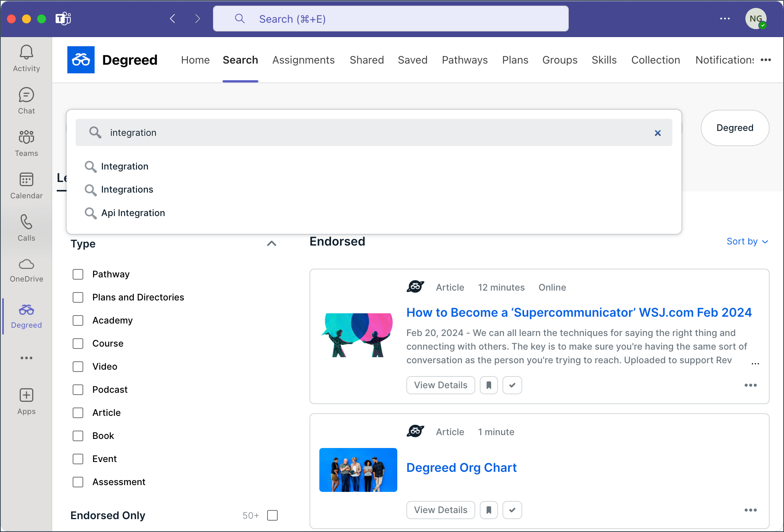Click the Degreed pill button

pos(735,128)
